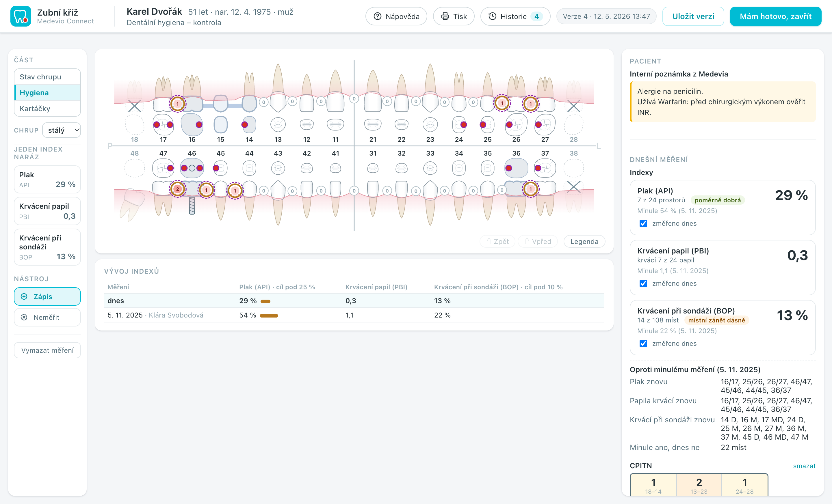Activate the Zápis tool
Image resolution: width=832 pixels, height=504 pixels.
pos(47,296)
